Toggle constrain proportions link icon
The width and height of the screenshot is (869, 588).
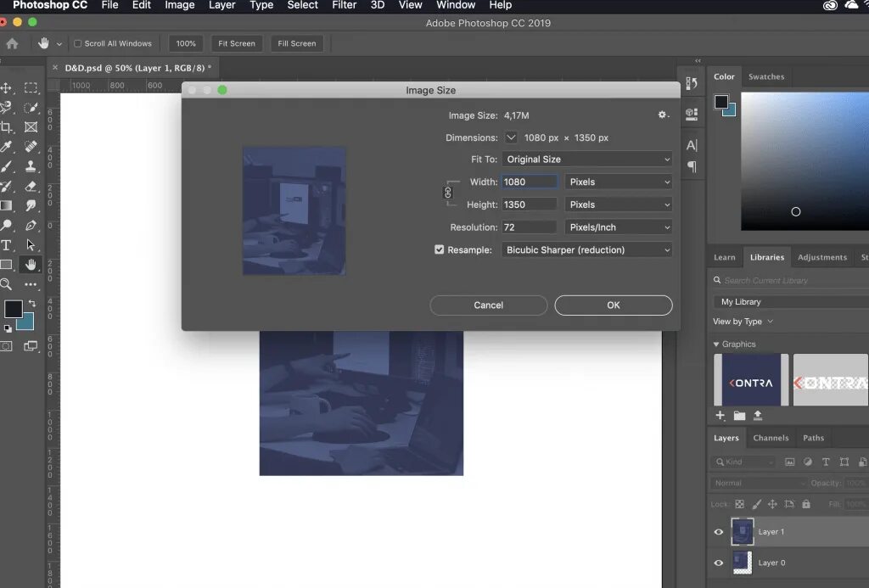[x=448, y=193]
